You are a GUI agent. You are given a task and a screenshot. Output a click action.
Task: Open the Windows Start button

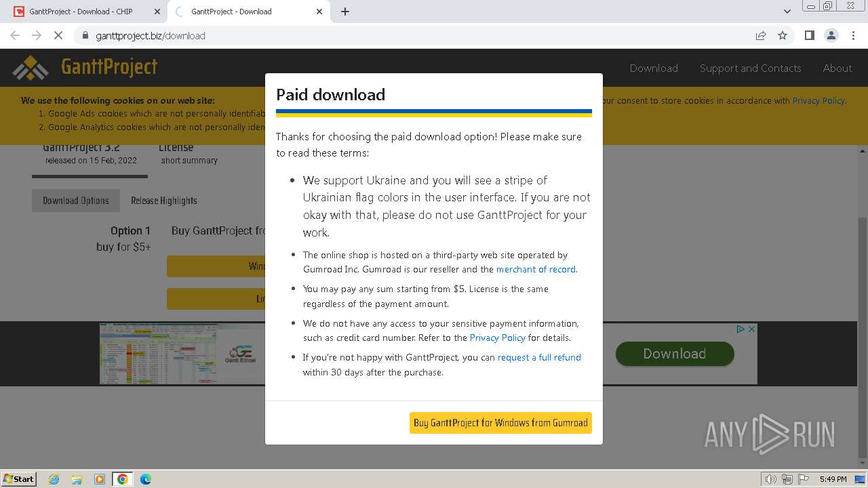19,479
